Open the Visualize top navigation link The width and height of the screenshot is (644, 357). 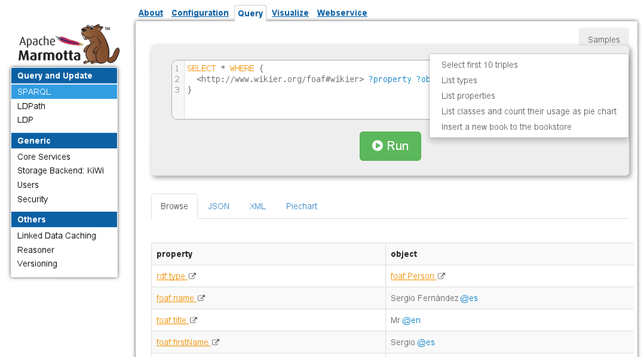pos(290,13)
